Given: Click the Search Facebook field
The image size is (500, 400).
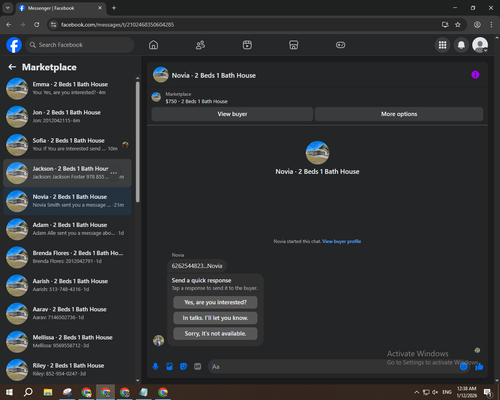Looking at the screenshot, I should [x=80, y=45].
